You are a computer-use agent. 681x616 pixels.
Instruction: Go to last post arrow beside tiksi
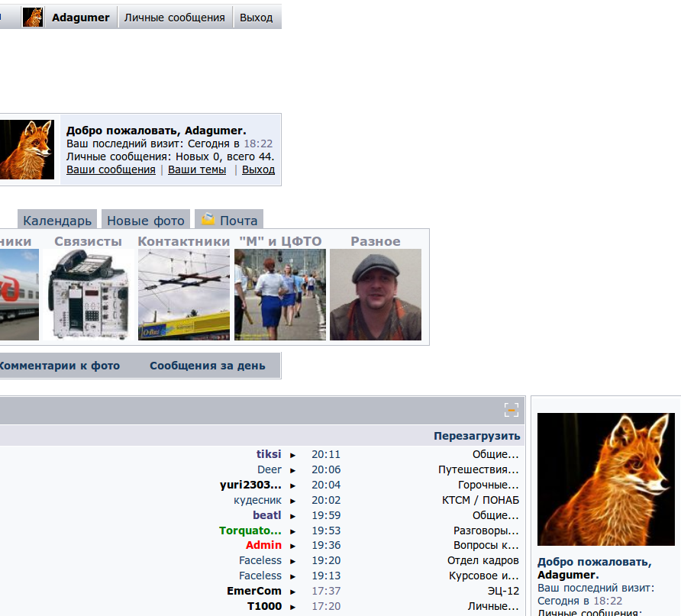293,455
